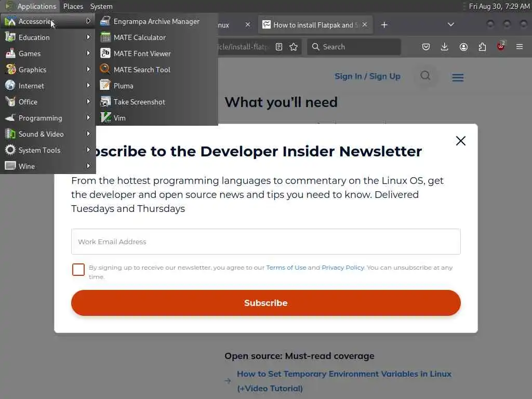Image resolution: width=532 pixels, height=399 pixels.
Task: Open the Firefox account menu
Action: pos(463,47)
